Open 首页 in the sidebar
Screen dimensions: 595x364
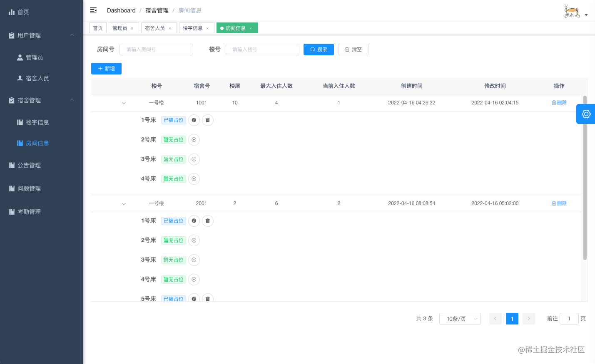coord(42,12)
